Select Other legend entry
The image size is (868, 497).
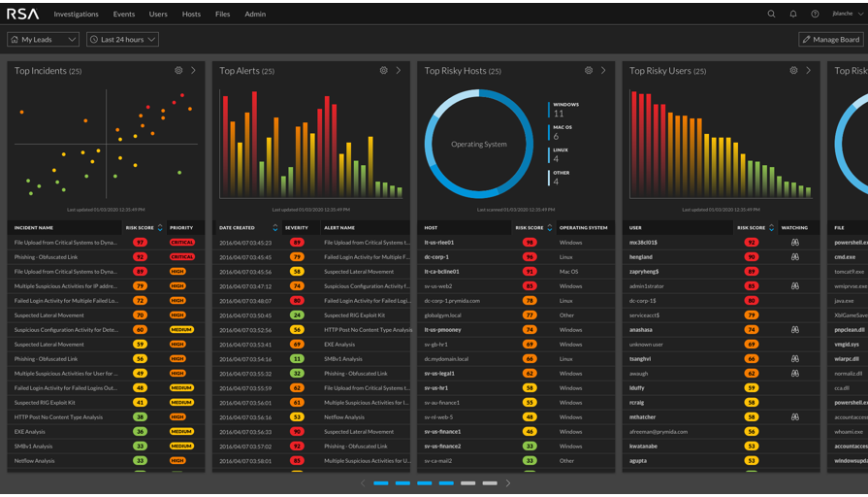coord(559,178)
